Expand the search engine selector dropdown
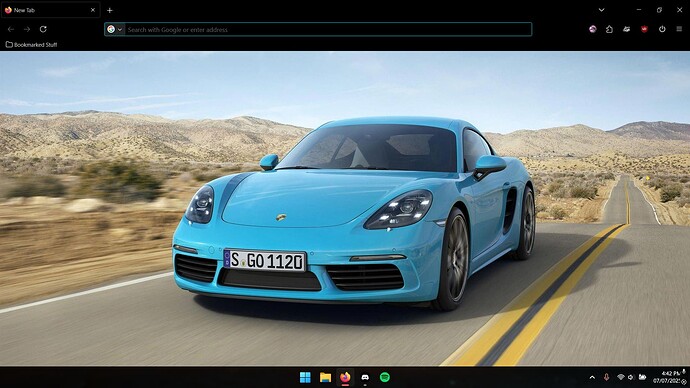This screenshot has width=690, height=388. pyautogui.click(x=115, y=29)
